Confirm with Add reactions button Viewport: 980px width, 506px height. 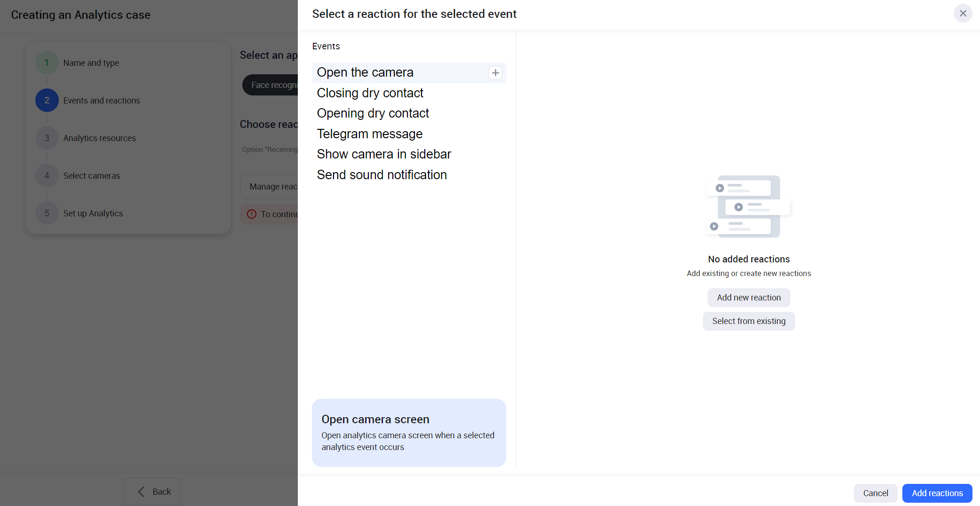pyautogui.click(x=937, y=493)
